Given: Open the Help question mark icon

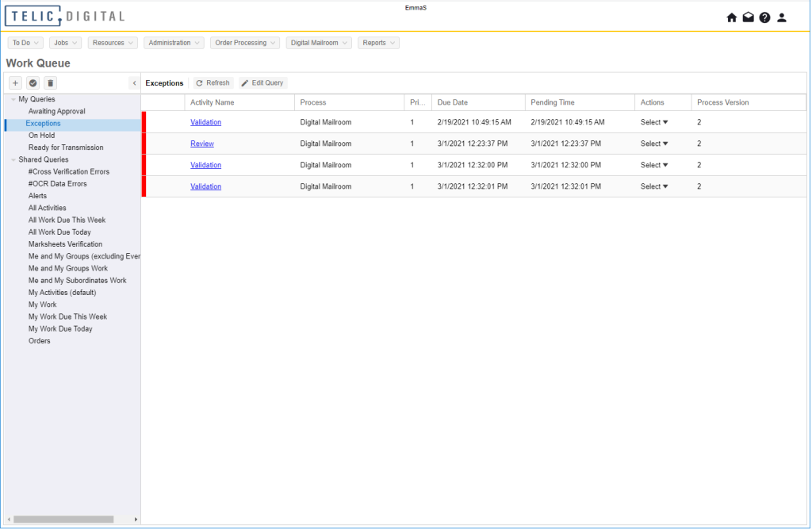Looking at the screenshot, I should point(764,17).
